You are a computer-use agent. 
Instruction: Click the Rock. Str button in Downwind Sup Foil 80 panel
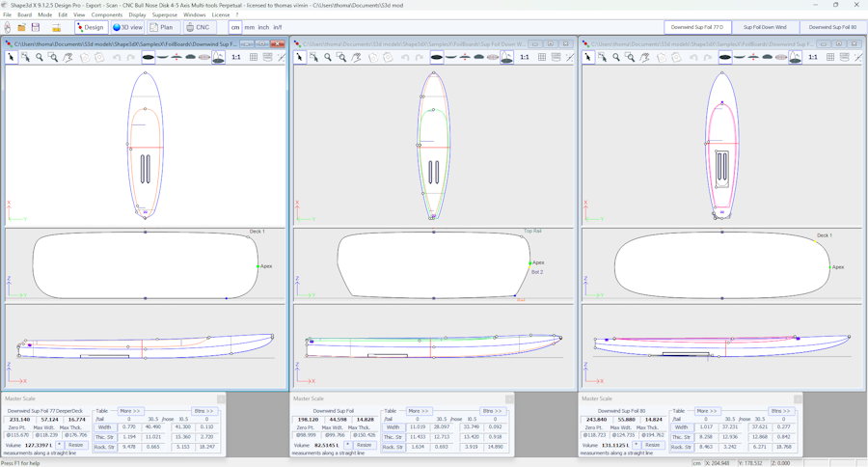point(682,447)
